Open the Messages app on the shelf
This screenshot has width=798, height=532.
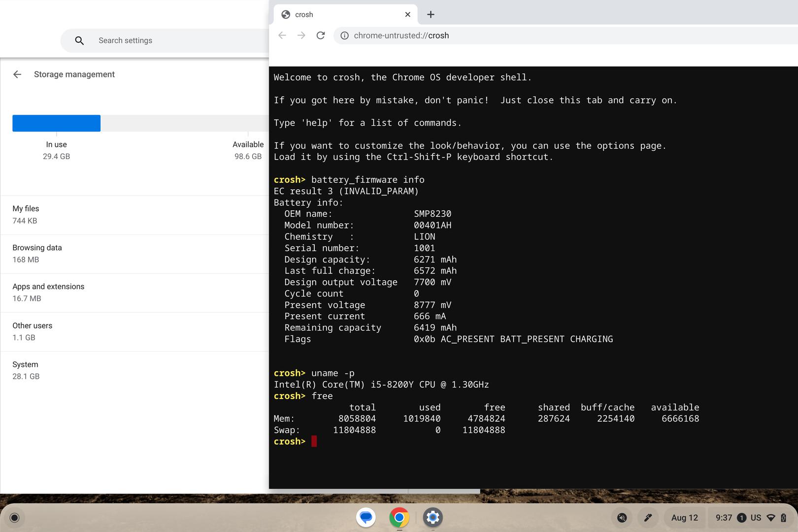pos(366,518)
